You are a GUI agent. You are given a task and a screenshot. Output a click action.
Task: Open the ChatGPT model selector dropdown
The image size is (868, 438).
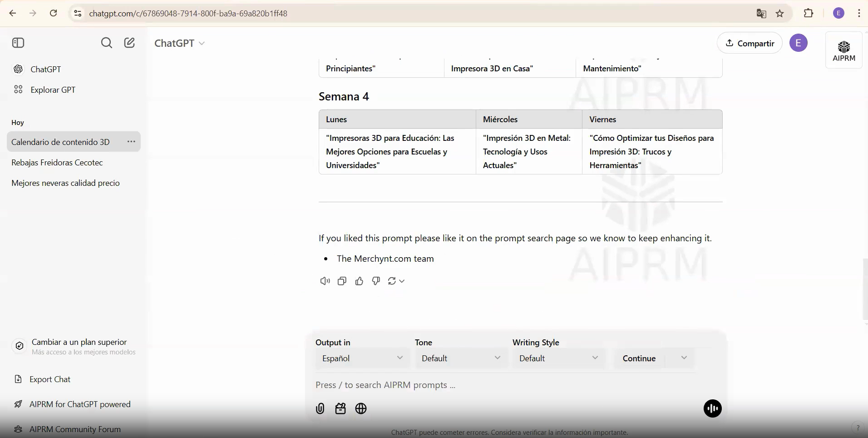click(x=180, y=43)
